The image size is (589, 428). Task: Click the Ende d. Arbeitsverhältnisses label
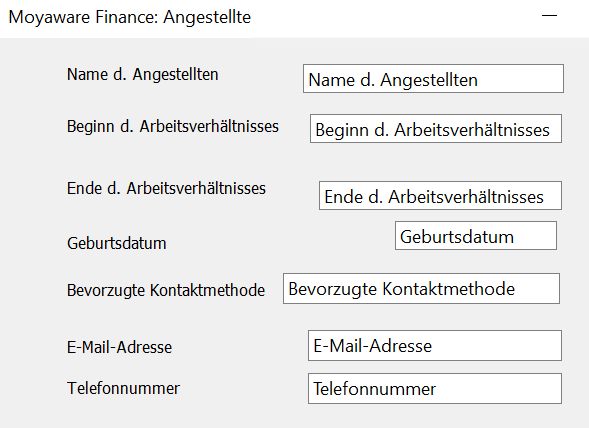click(166, 189)
